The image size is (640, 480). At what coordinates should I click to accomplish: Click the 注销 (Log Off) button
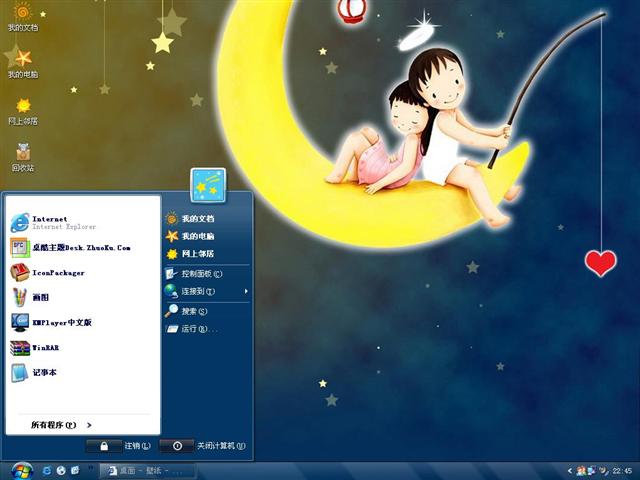point(104,446)
